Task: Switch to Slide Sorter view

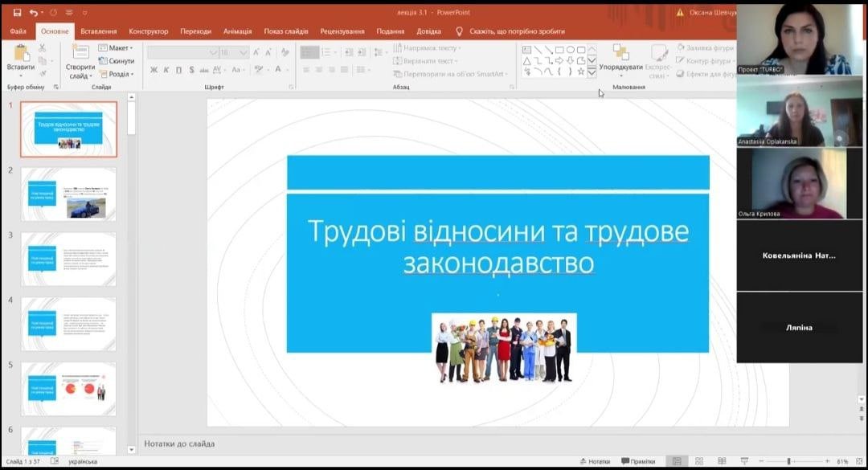Action: (x=699, y=461)
